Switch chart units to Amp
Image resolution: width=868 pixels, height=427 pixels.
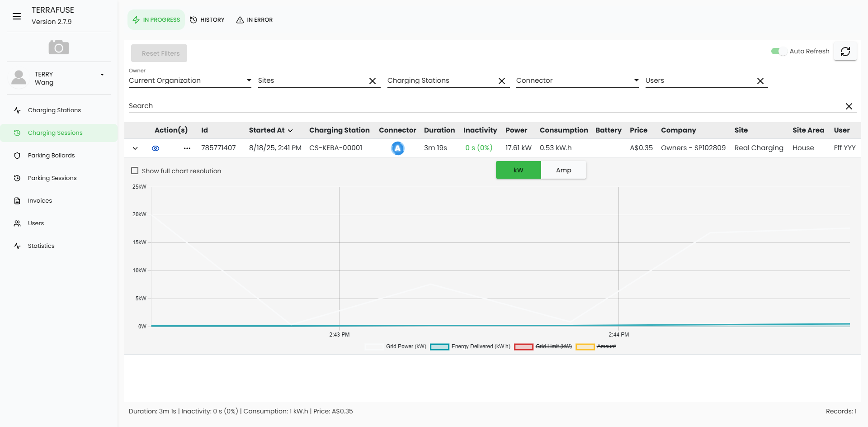[x=563, y=170]
